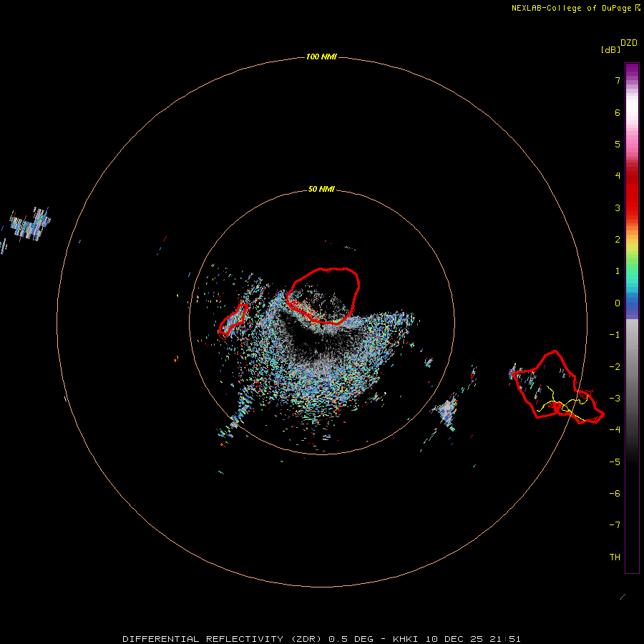644x644 pixels.
Task: Click the -6 value on the color scale
Action: coord(615,494)
